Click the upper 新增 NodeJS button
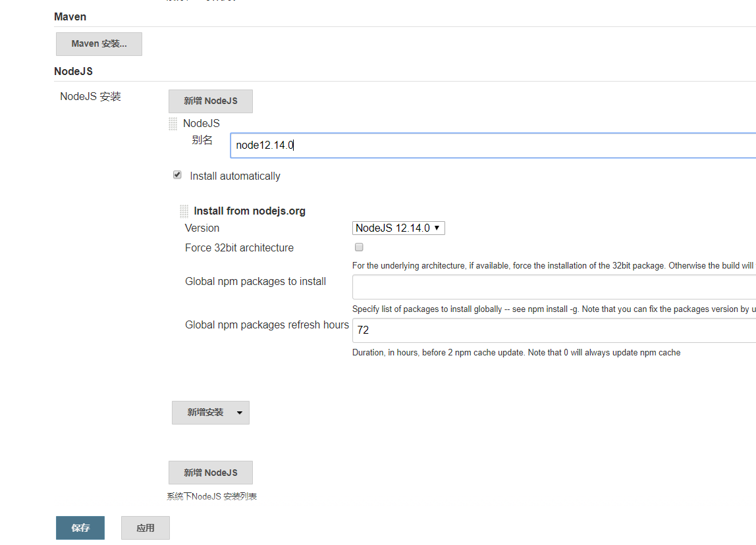Image resolution: width=756 pixels, height=545 pixels. pyautogui.click(x=211, y=101)
